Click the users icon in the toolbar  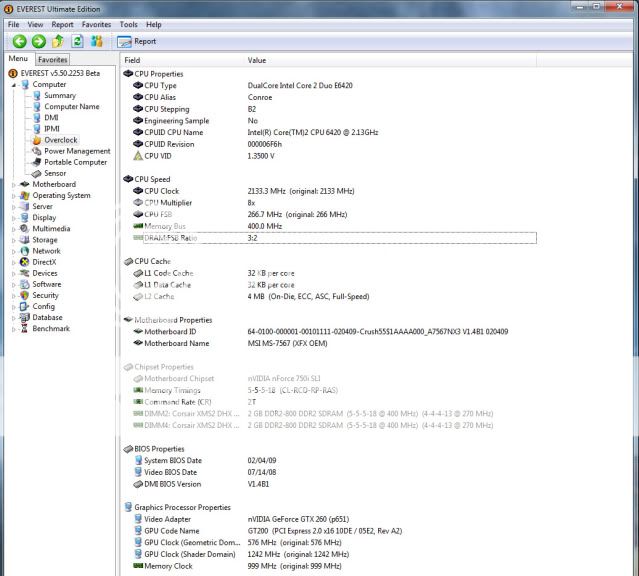97,41
